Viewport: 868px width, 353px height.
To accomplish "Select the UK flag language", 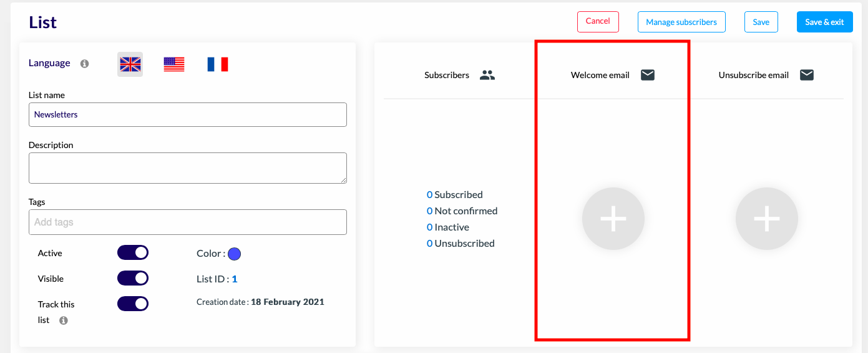I will pyautogui.click(x=130, y=64).
